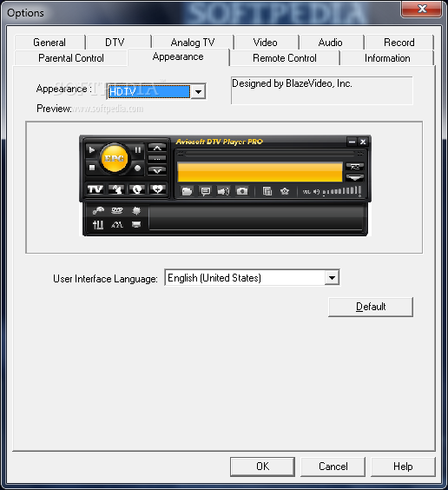This screenshot has width=448, height=490.
Task: Click the open folder icon in preview
Action: [187, 191]
